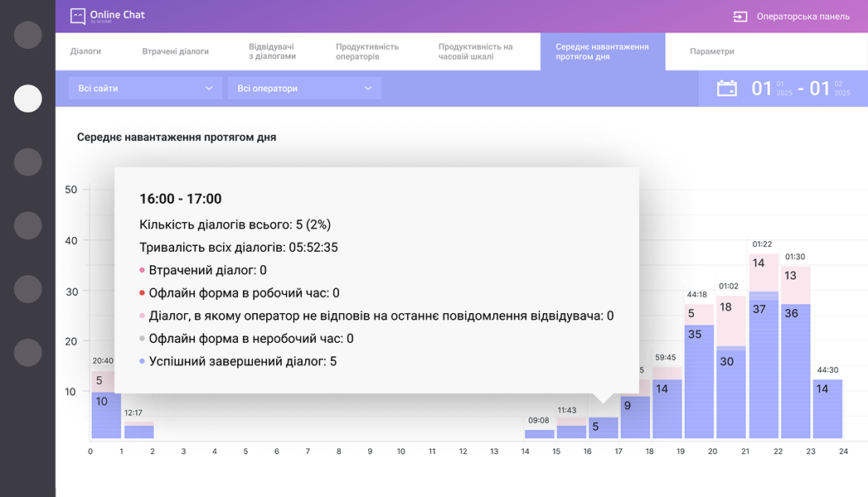Screen dimensions: 868x497
Task: Click the Online Chat logo icon
Action: pos(78,16)
